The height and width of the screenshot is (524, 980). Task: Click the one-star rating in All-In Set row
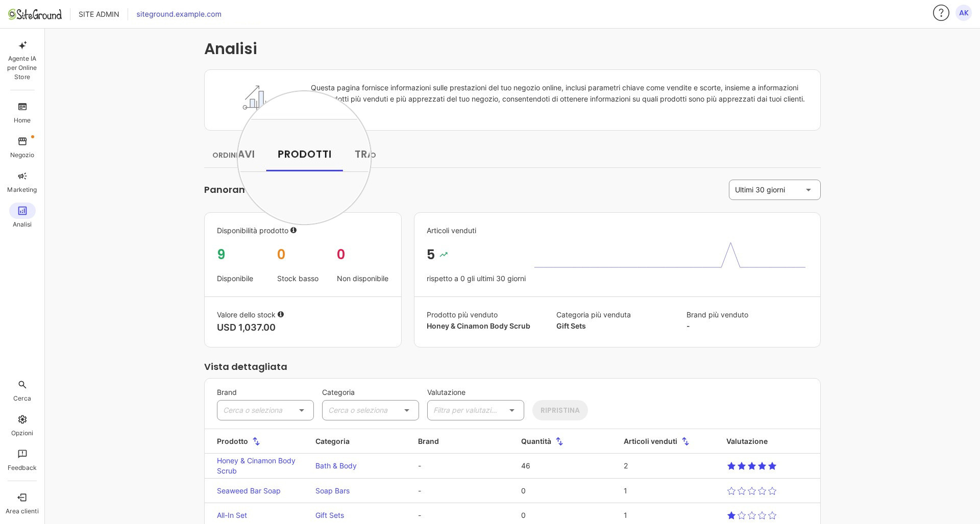tap(751, 515)
